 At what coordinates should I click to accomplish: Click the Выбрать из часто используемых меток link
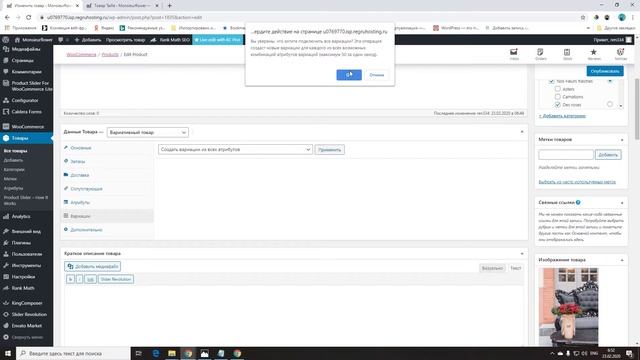pos(577,182)
